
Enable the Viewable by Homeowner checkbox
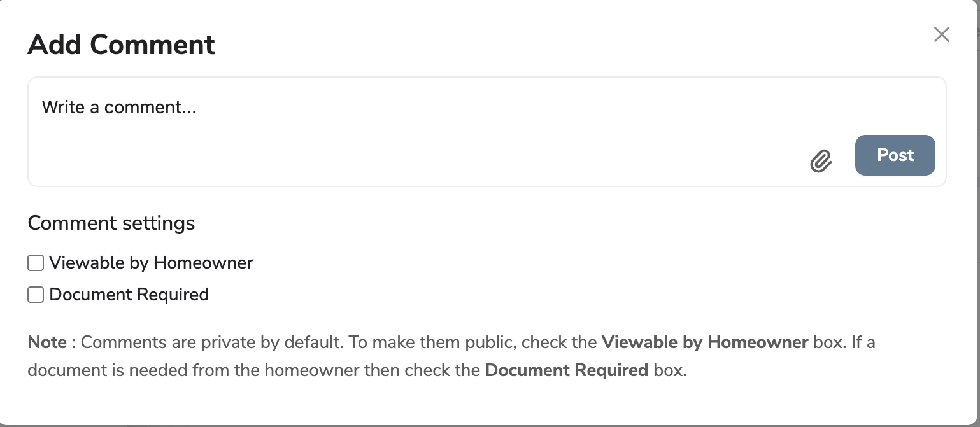tap(36, 263)
